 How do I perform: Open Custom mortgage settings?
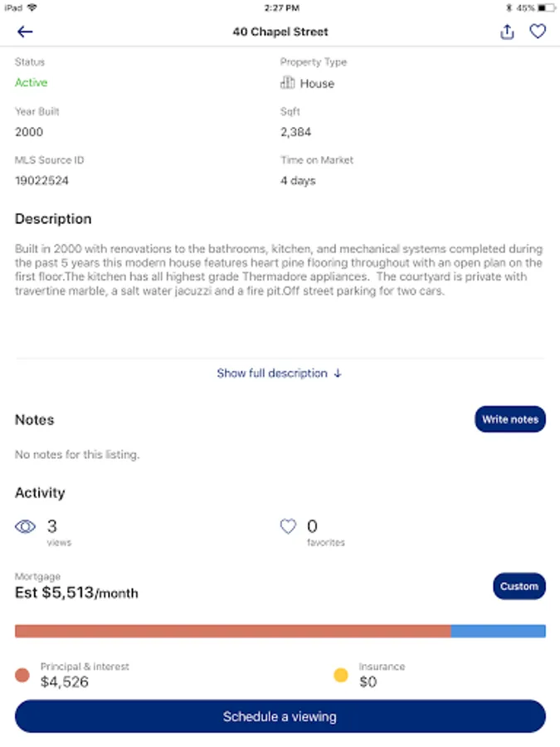click(519, 586)
